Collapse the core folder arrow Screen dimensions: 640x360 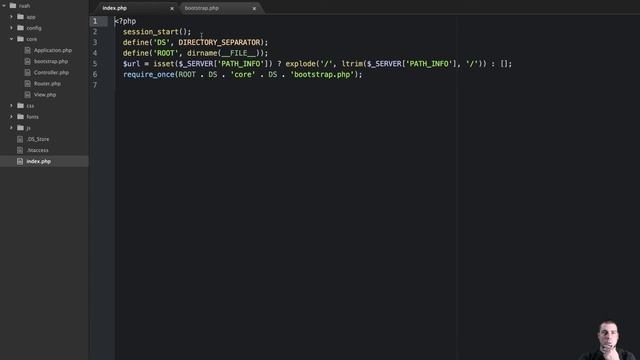(x=11, y=39)
